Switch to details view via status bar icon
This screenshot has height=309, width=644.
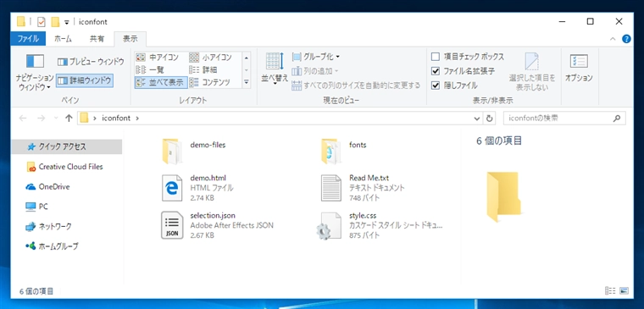pos(610,290)
